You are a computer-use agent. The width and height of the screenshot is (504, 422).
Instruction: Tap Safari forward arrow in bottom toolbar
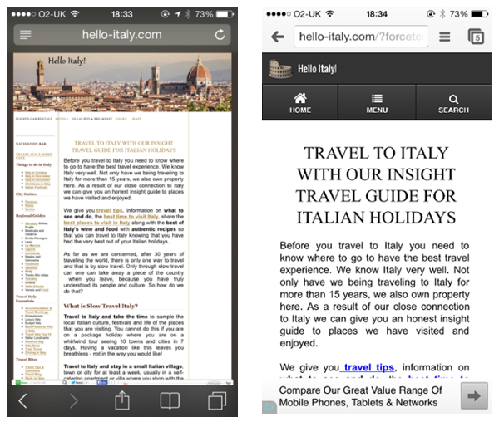[74, 400]
